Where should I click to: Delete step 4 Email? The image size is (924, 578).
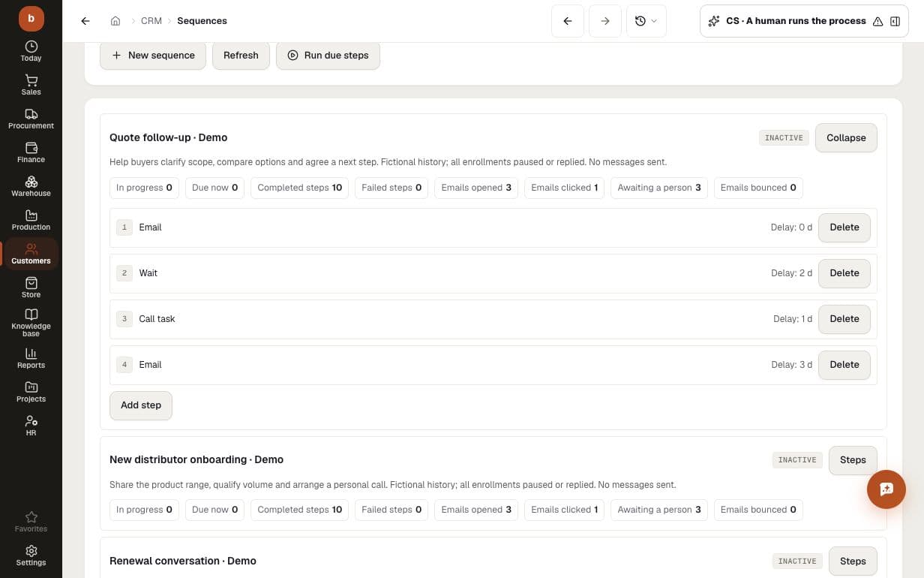pyautogui.click(x=844, y=365)
